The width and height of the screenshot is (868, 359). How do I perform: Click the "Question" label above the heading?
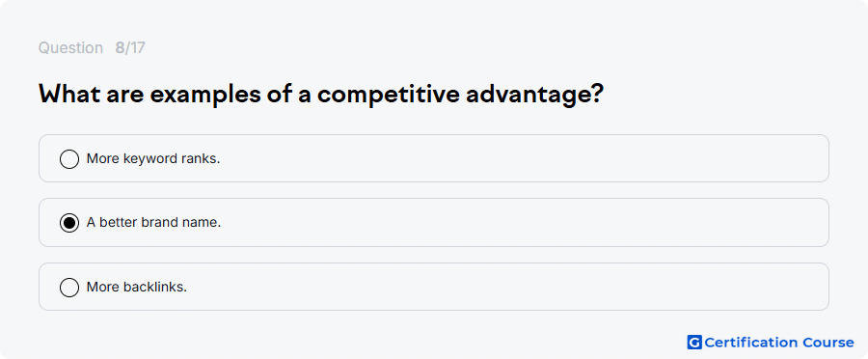(70, 48)
